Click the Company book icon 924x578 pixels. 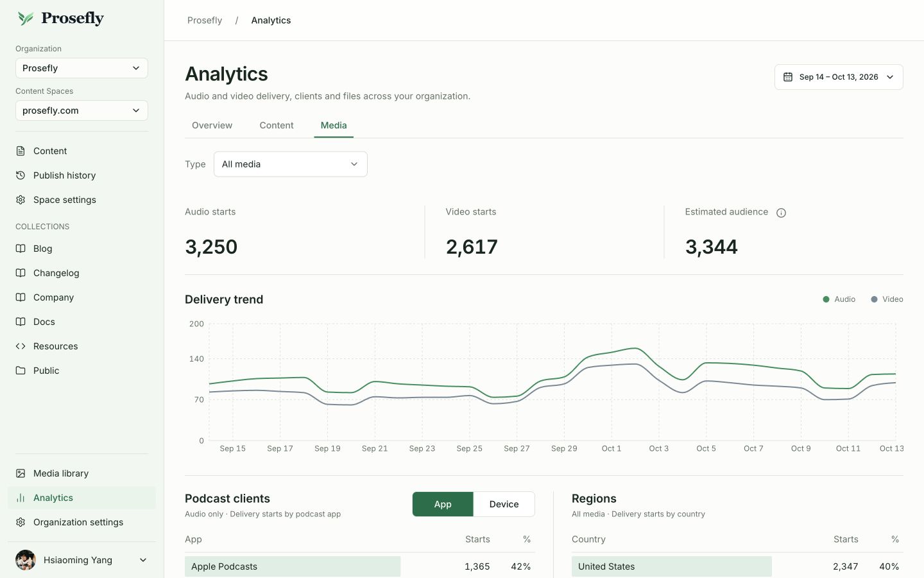point(21,297)
